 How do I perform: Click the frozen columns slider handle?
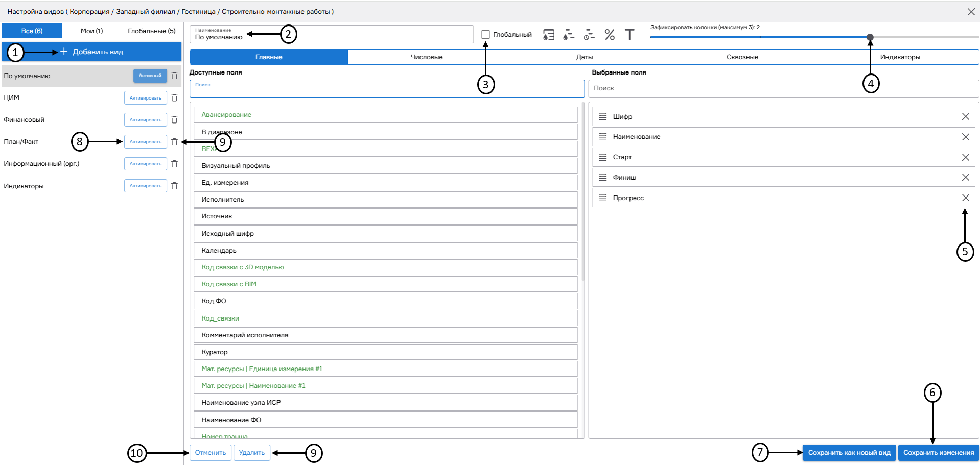coord(870,37)
